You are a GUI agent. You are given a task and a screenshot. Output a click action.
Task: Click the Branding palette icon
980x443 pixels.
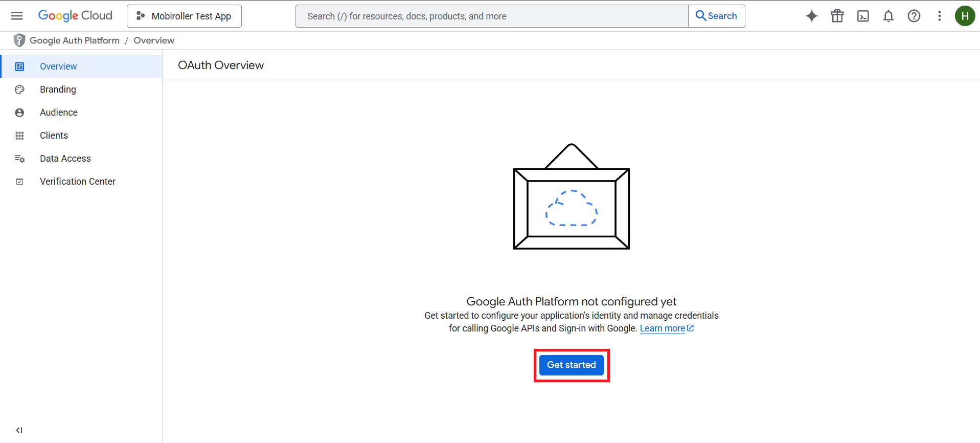coord(19,90)
